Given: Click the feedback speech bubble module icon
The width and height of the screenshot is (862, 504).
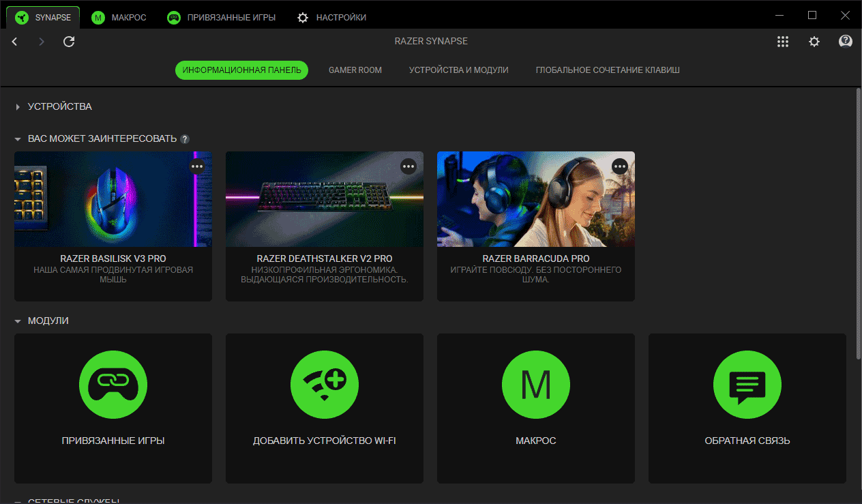Looking at the screenshot, I should point(747,386).
